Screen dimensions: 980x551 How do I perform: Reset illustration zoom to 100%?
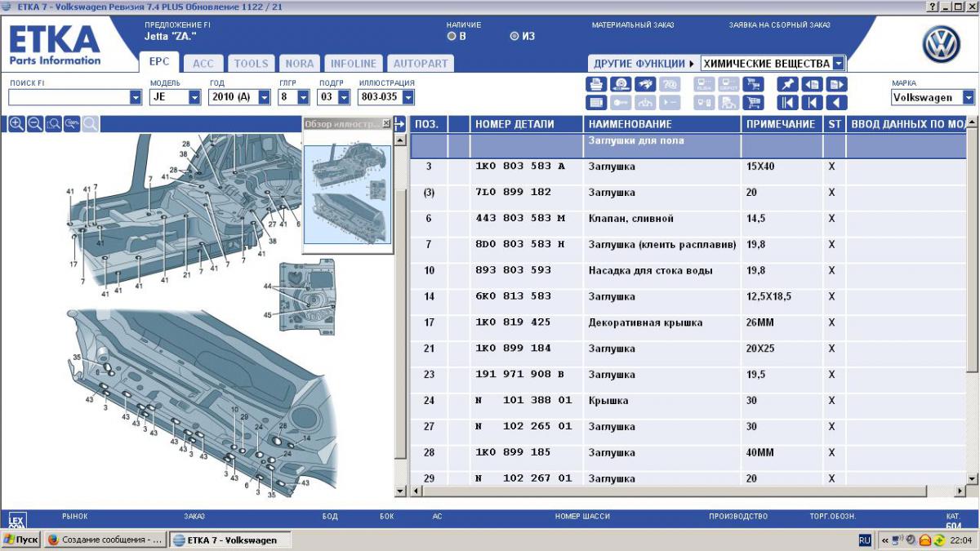[x=72, y=124]
